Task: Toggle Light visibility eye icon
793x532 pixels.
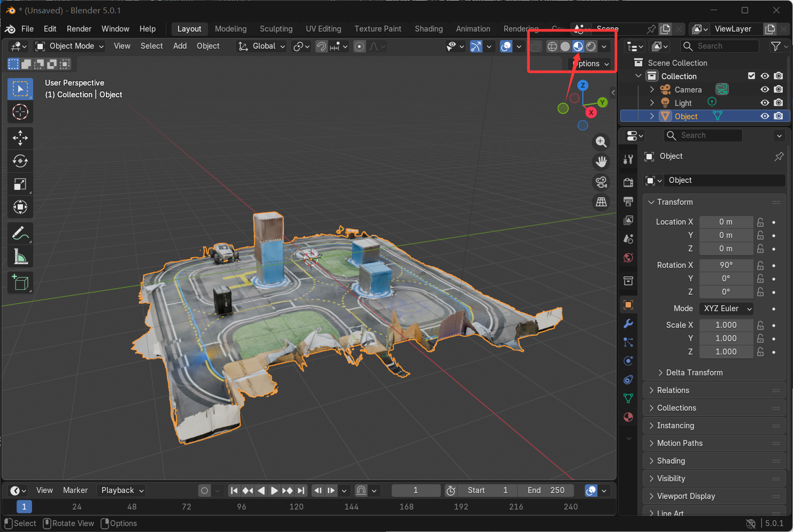Action: [x=765, y=103]
